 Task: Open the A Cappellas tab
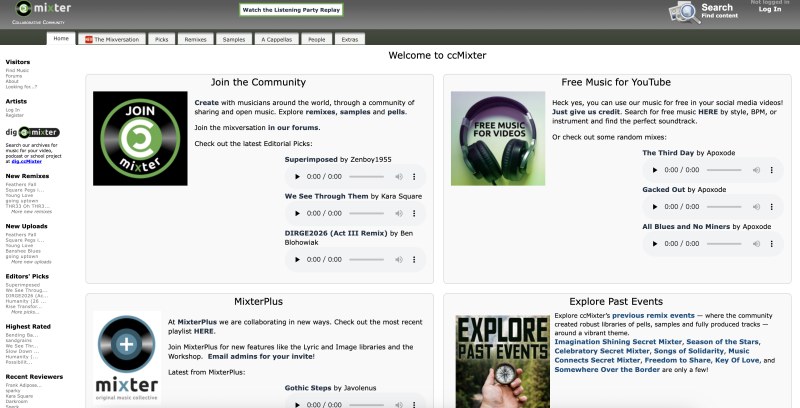[x=277, y=39]
